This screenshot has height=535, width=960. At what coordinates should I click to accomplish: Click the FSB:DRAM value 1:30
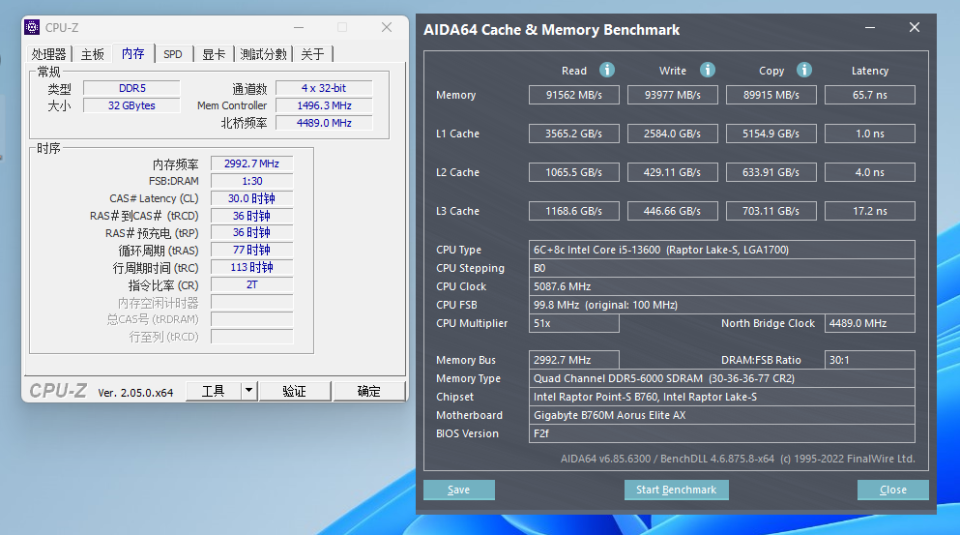pyautogui.click(x=252, y=181)
